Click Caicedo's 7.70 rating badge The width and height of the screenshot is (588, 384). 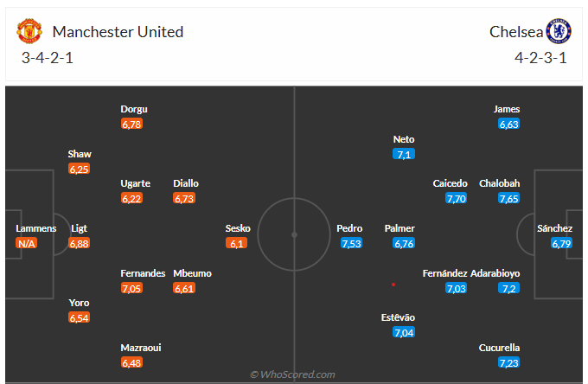pos(457,199)
